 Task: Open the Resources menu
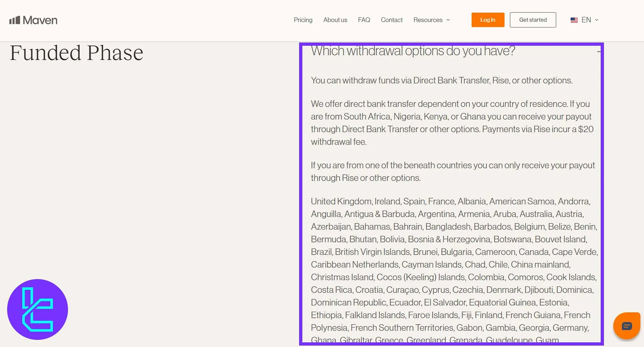[x=428, y=20]
